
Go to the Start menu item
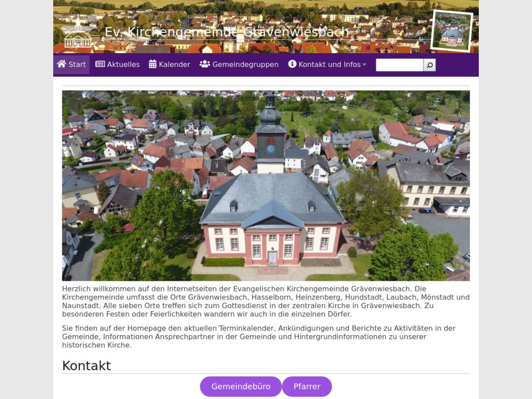(x=77, y=64)
